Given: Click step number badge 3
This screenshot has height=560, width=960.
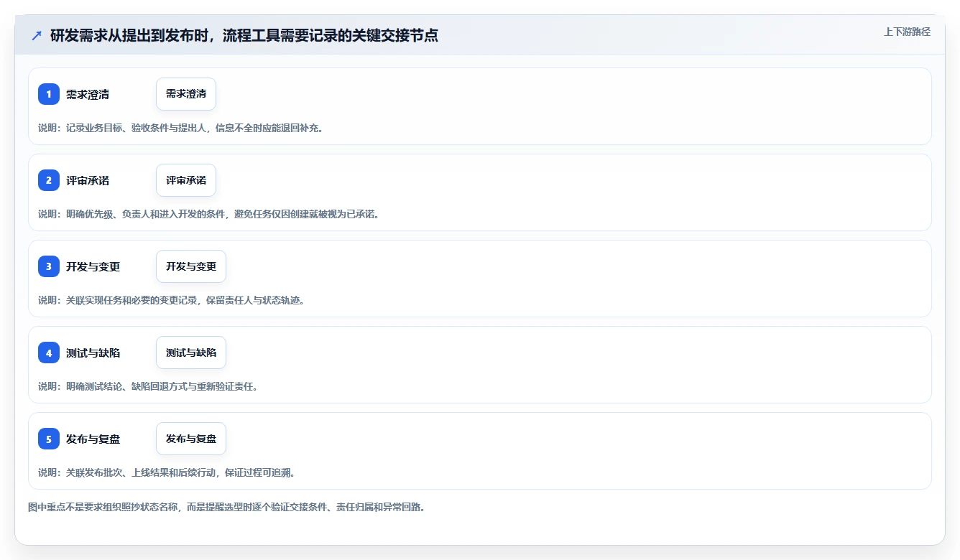Looking at the screenshot, I should 49,266.
